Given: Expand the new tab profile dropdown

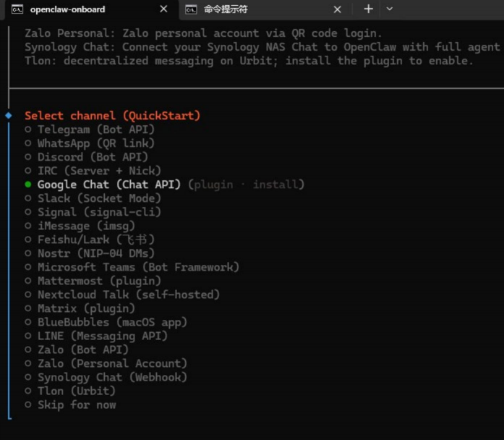Looking at the screenshot, I should point(390,9).
